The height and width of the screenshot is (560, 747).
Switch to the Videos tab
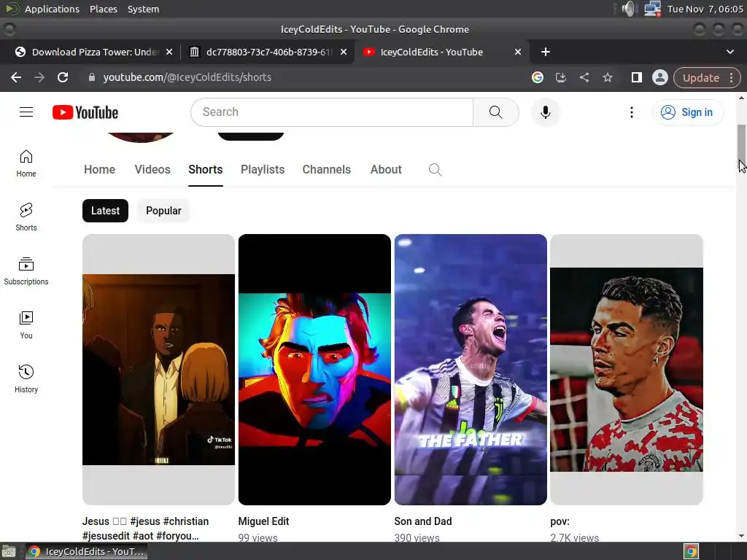152,169
